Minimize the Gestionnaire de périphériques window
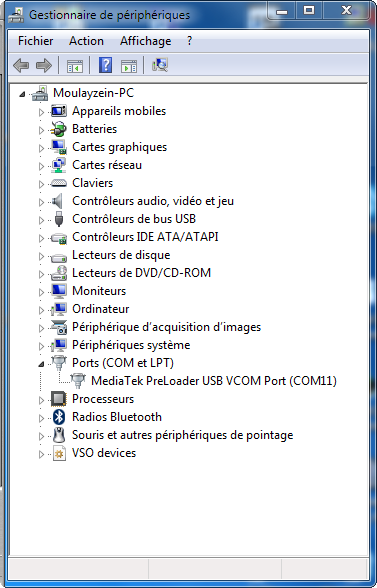377x588 pixels. click(x=282, y=11)
